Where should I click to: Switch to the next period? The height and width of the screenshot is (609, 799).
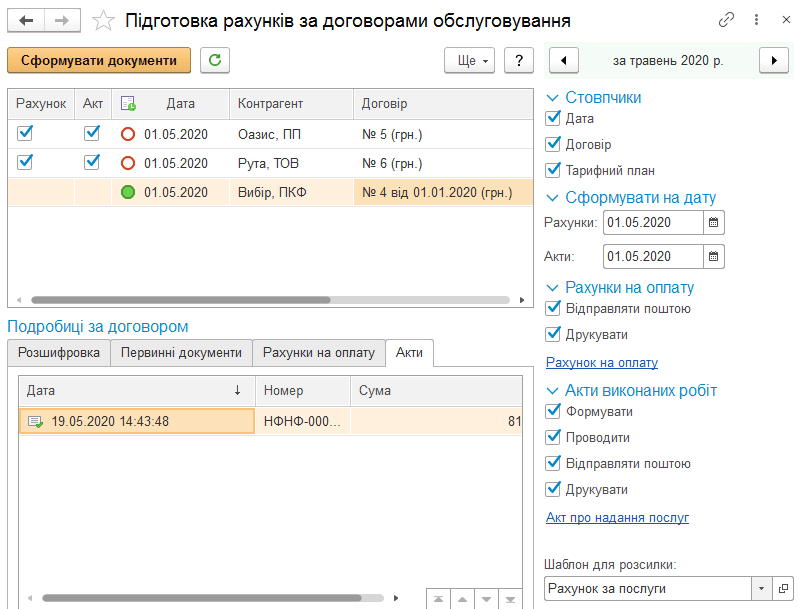coord(774,60)
